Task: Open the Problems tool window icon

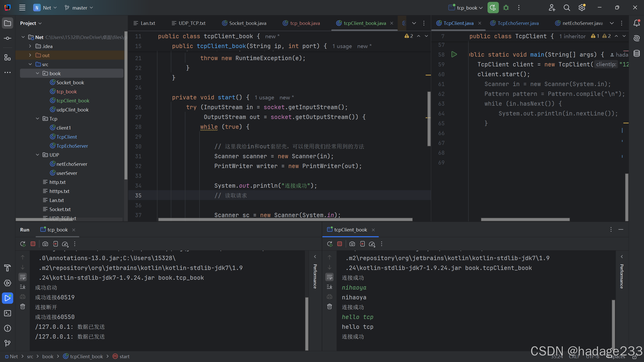Action: 8,328
